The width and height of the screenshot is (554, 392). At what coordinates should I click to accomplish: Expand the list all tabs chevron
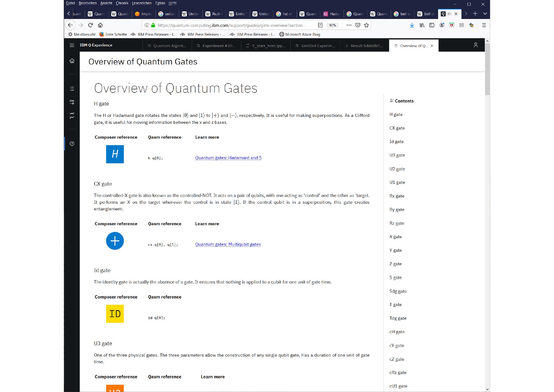[485, 14]
